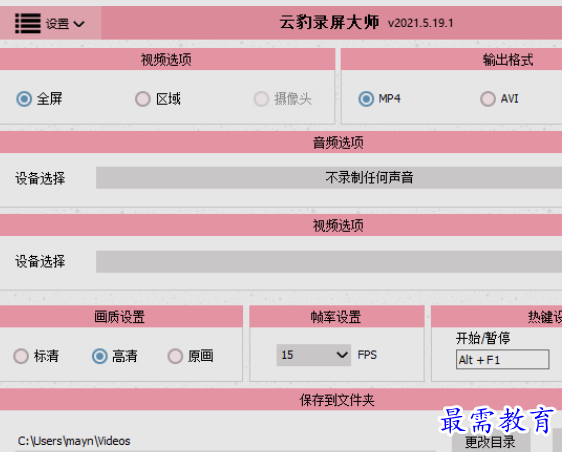Click the C:\Users\mayn\Videos save path
The width and height of the screenshot is (562, 452).
click(x=74, y=441)
